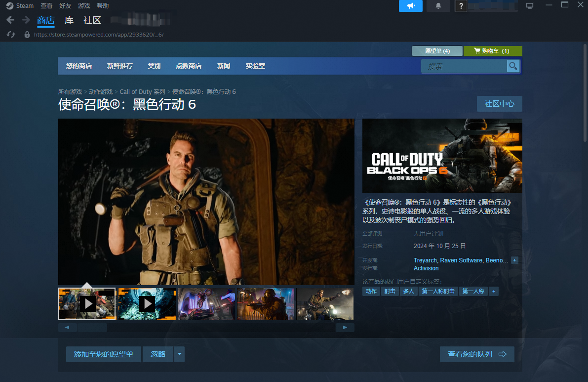This screenshot has height=382, width=588.
Task: Open Steam announcements via the megaphone icon
Action: [410, 5]
